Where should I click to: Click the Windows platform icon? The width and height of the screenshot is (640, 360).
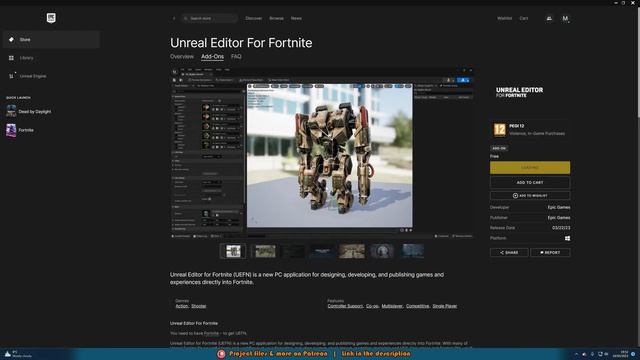point(567,238)
